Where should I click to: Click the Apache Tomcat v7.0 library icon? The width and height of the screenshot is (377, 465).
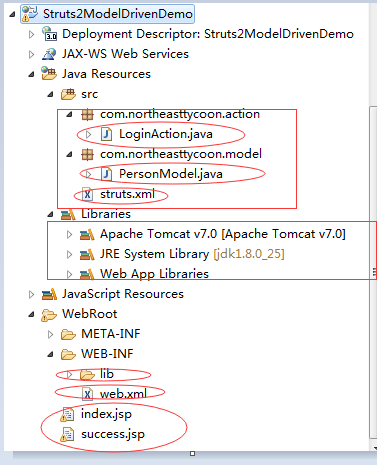click(87, 234)
